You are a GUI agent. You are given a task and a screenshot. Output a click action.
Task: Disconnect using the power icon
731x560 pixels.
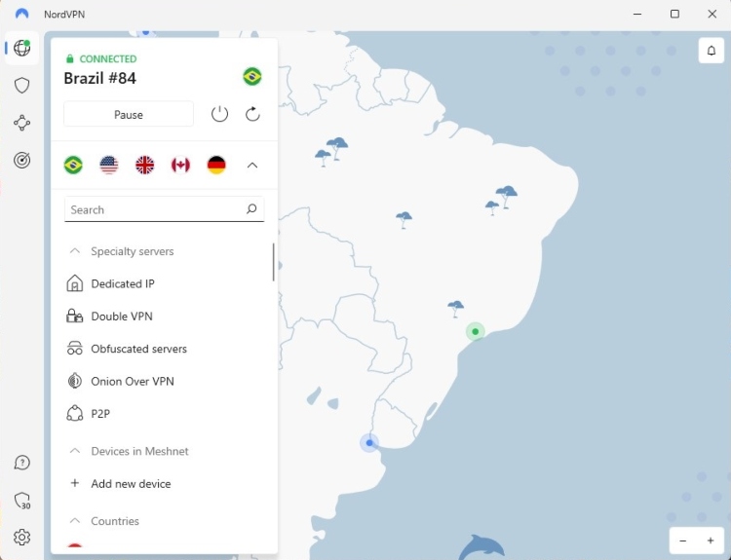point(219,114)
